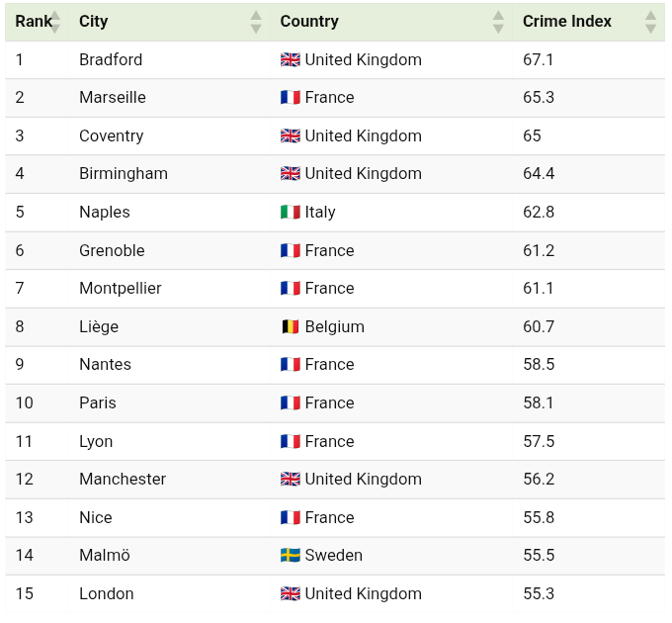Click the Coventry city name
Viewport: 672px width, 623px height.
(112, 136)
